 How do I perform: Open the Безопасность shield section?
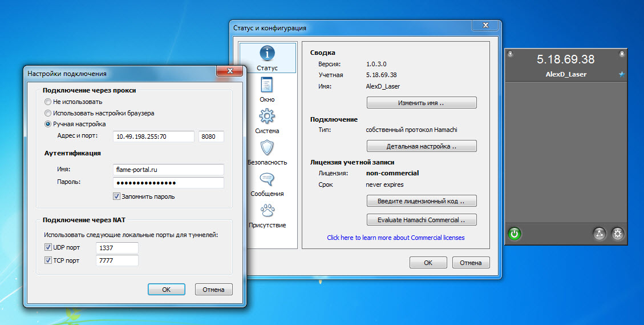pyautogui.click(x=267, y=148)
